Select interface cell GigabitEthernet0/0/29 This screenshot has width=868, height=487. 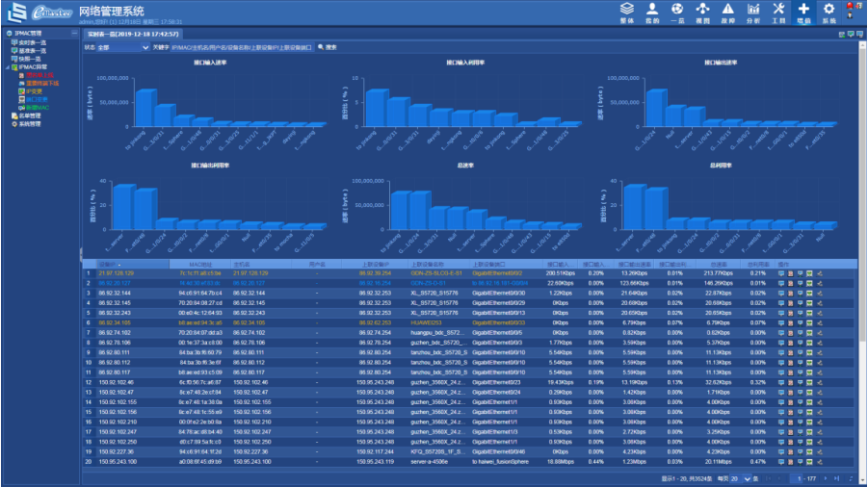tap(498, 303)
